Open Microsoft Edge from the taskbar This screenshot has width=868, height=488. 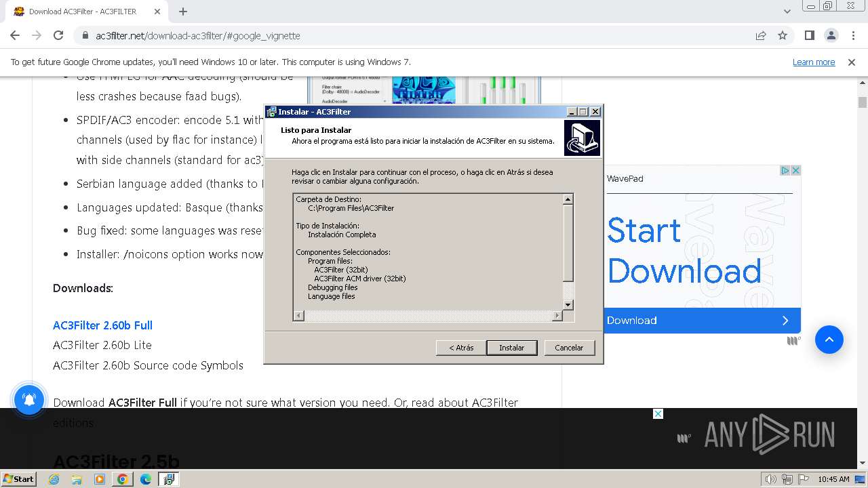pos(145,479)
